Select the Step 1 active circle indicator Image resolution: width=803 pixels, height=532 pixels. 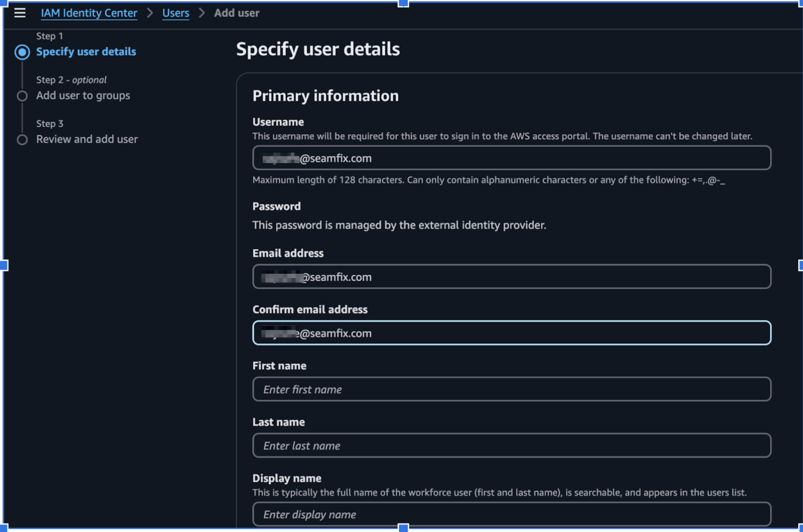coord(22,52)
